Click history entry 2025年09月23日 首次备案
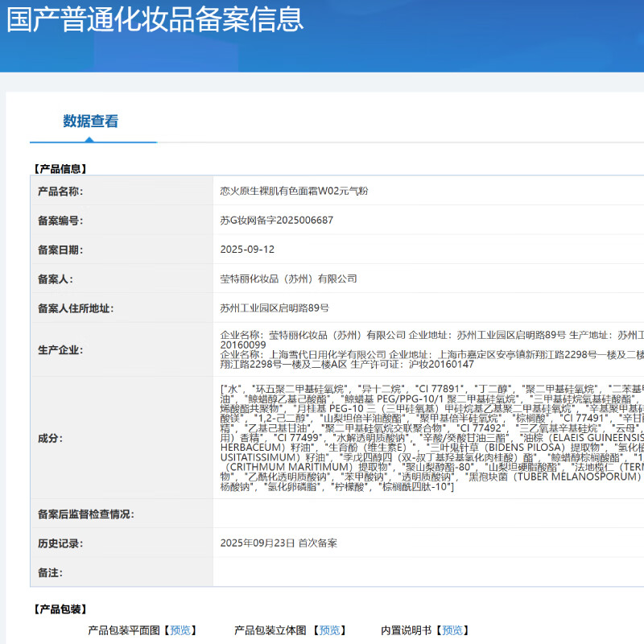 [x=279, y=543]
